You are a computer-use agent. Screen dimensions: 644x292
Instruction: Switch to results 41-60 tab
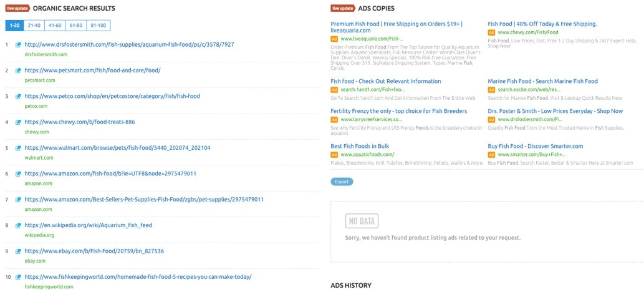(x=55, y=26)
